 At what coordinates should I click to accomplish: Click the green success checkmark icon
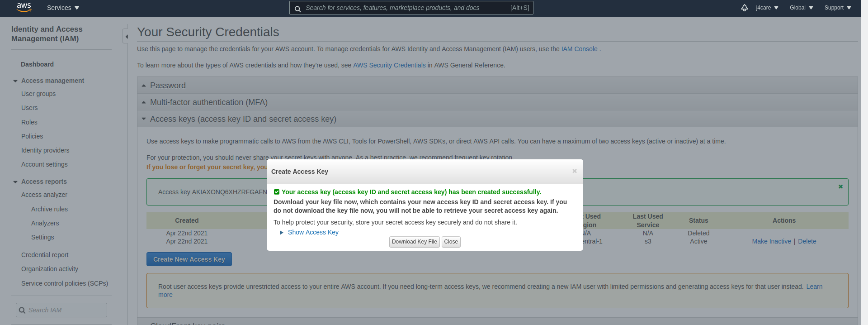coord(277,192)
